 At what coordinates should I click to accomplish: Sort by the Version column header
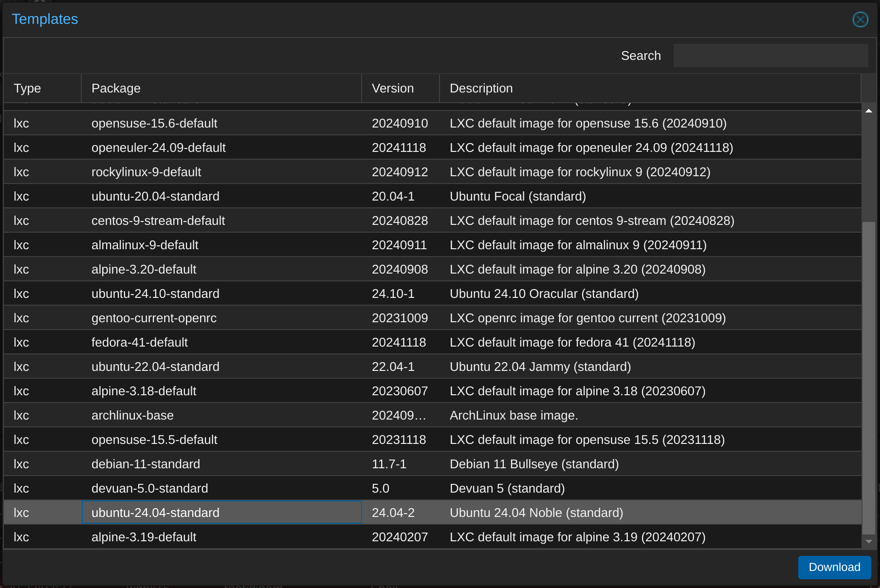coord(401,88)
